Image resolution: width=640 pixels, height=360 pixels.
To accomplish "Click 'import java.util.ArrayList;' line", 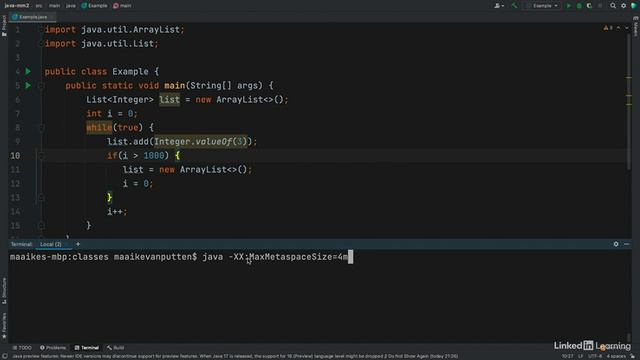I will (x=114, y=30).
